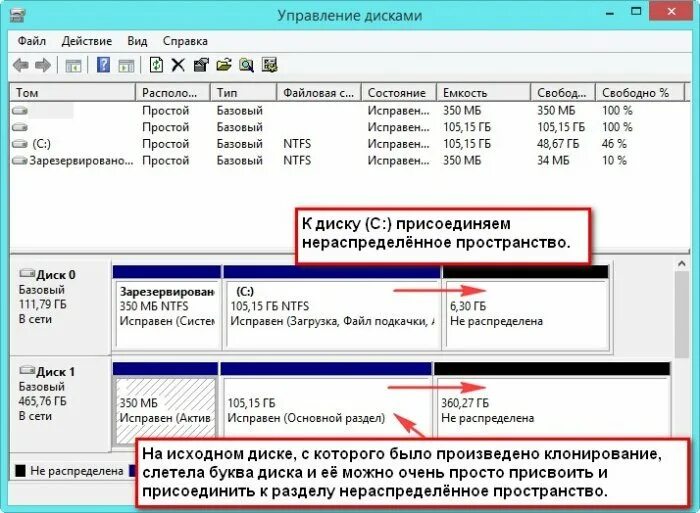The image size is (700, 513).
Task: Click the scroll up arrow of disk pane
Action: tap(681, 264)
